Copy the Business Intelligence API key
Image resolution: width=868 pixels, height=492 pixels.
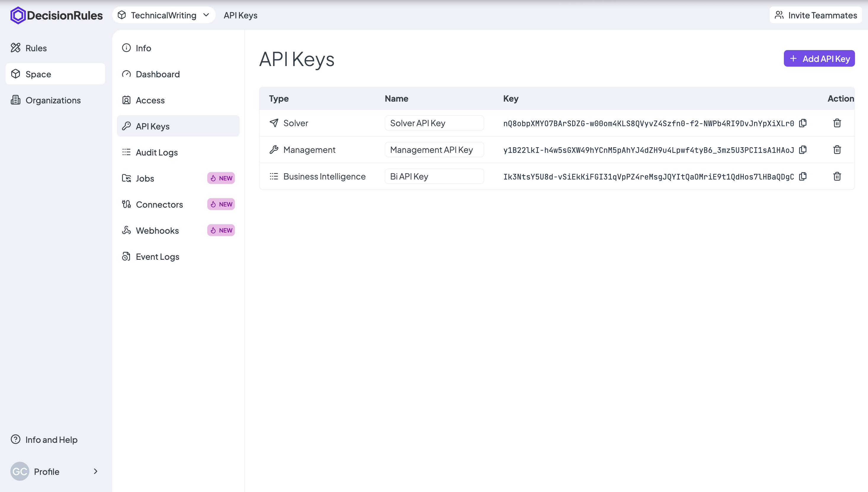803,176
